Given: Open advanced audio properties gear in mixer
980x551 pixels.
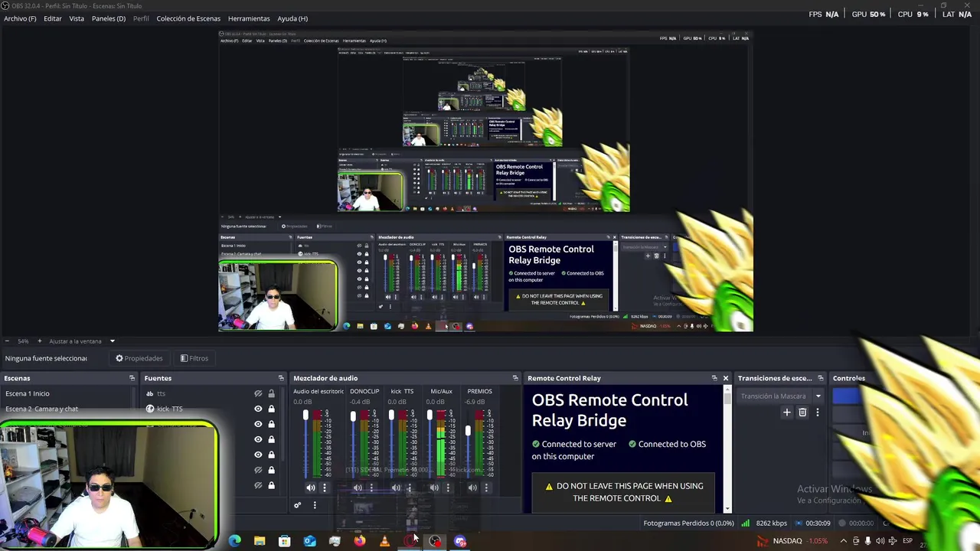Looking at the screenshot, I should pyautogui.click(x=298, y=505).
